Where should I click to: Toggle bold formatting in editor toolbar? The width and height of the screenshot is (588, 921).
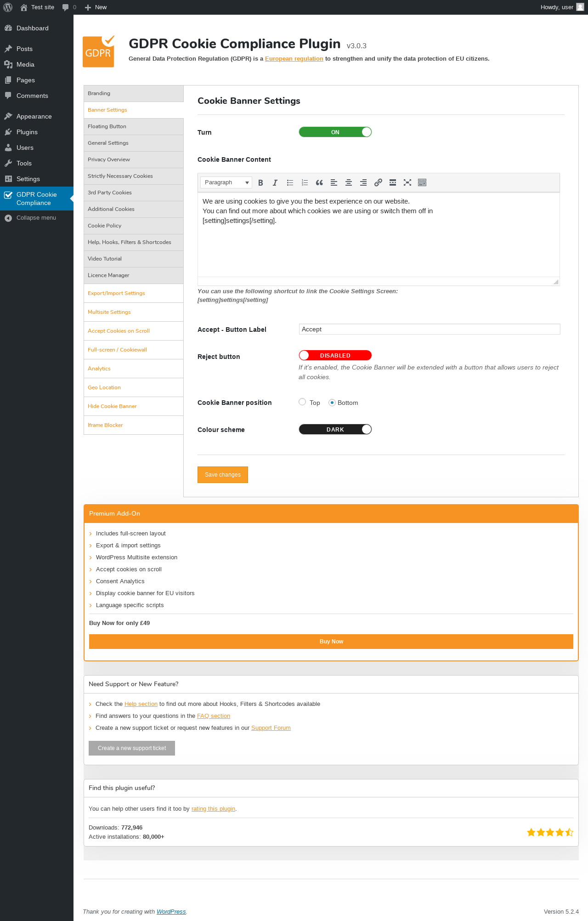pyautogui.click(x=260, y=182)
